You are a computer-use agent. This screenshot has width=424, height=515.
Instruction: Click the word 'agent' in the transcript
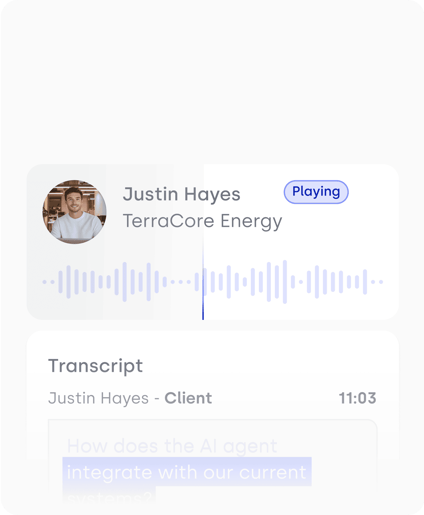250,447
